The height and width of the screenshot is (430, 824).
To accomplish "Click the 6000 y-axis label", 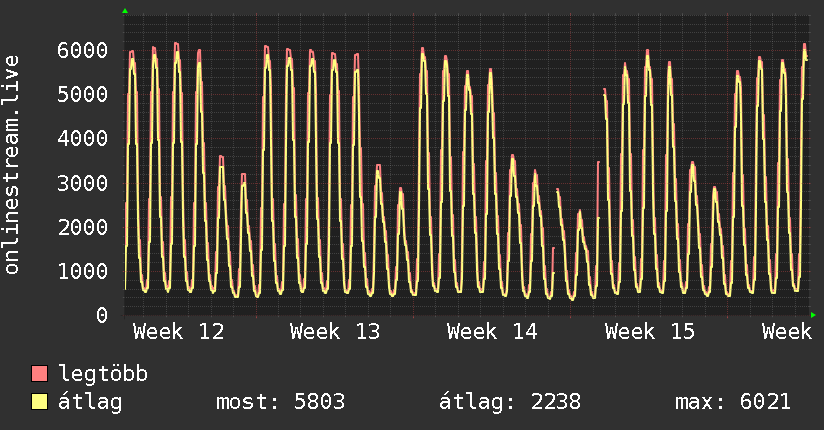I will [83, 50].
